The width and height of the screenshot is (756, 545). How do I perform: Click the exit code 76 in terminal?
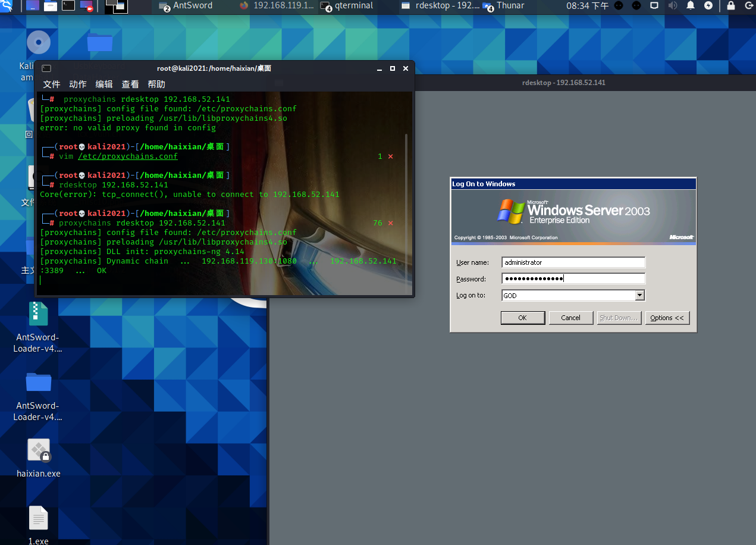378,223
